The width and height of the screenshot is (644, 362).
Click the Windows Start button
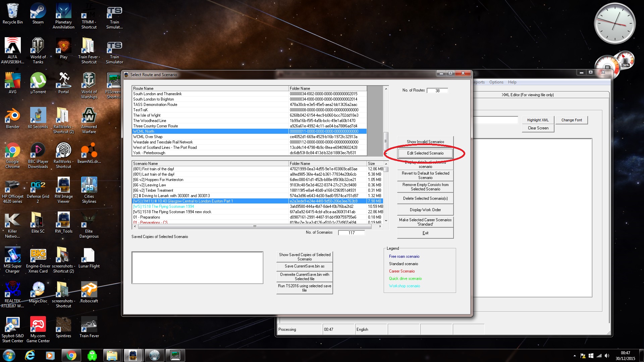pyautogui.click(x=9, y=355)
